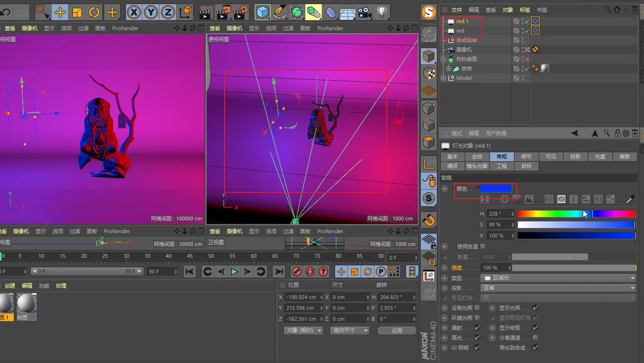Collapse the 颜色 color disclosure triangle
Screen dimensions: 644x363
(453, 188)
